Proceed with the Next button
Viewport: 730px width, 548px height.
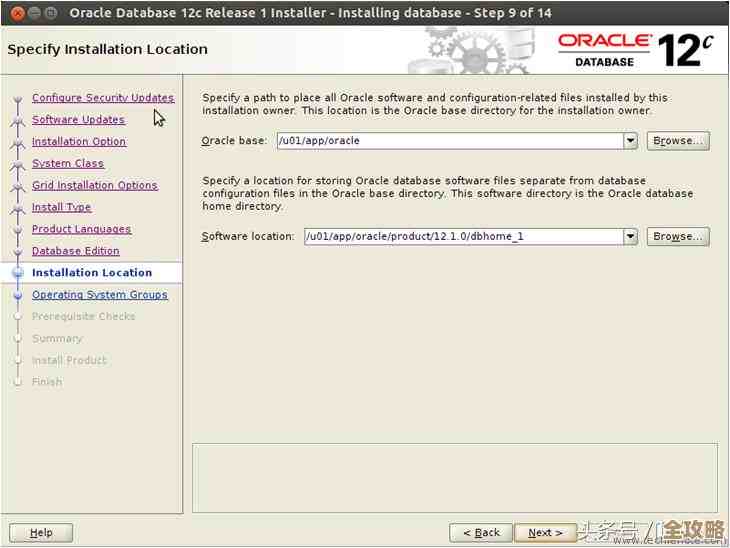point(545,533)
